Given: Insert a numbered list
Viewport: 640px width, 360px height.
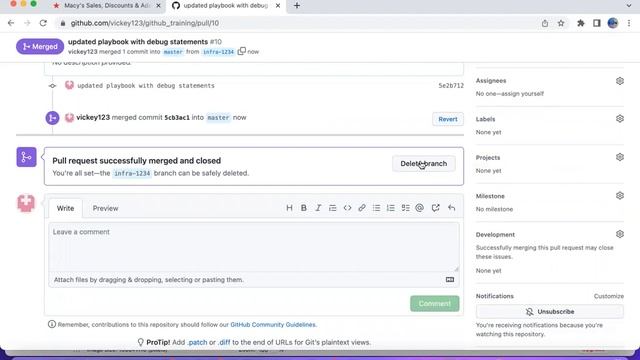Looking at the screenshot, I should (x=391, y=208).
